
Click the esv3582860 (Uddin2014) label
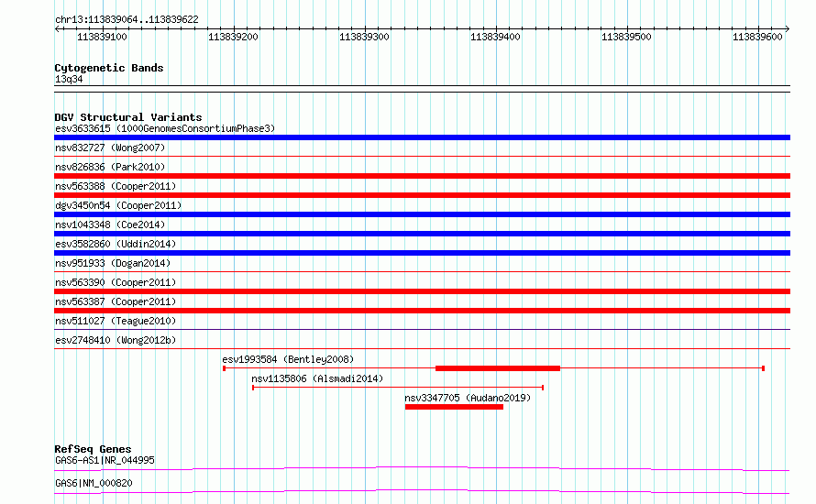click(x=116, y=244)
